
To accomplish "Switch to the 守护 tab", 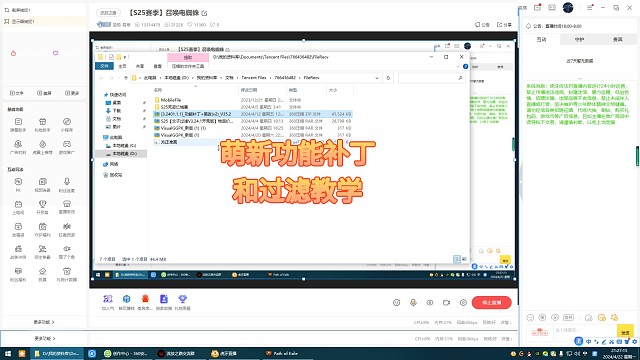I will (x=579, y=39).
